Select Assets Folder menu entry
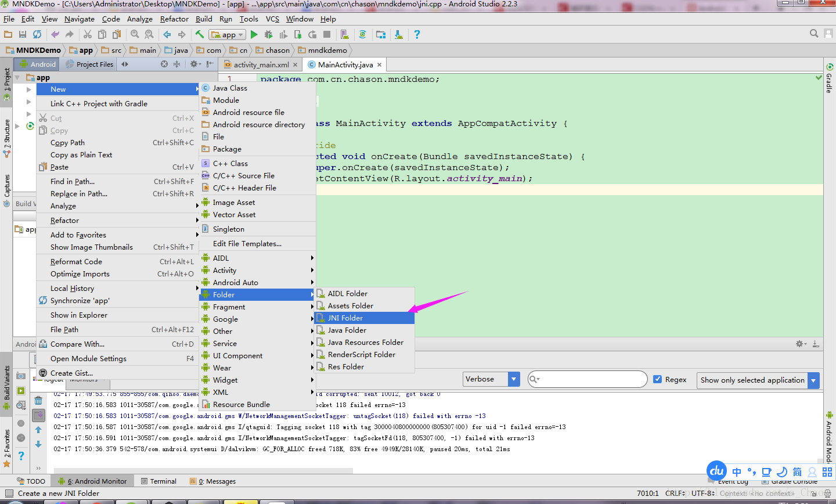Screen dimensions: 836x504 364,305
